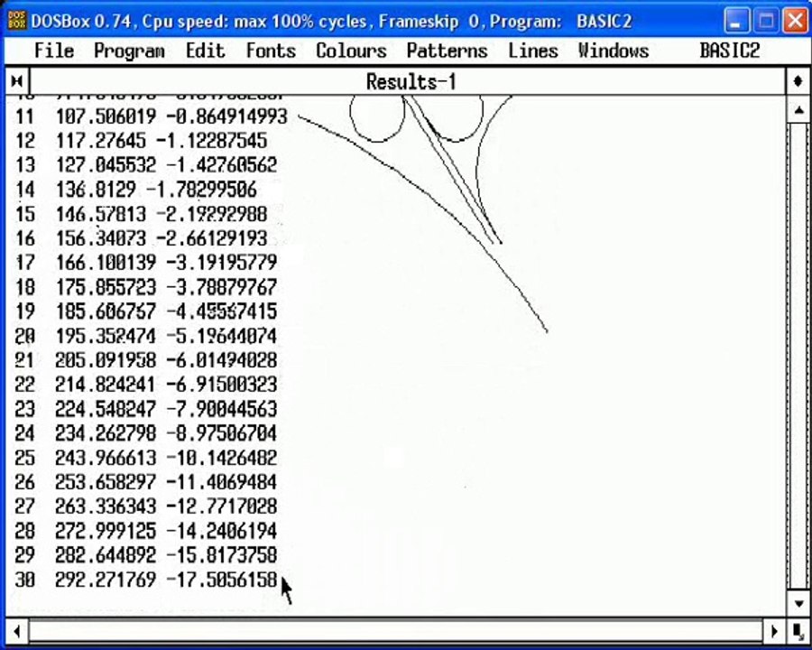Click the BASIC2 label in menu bar

(730, 51)
